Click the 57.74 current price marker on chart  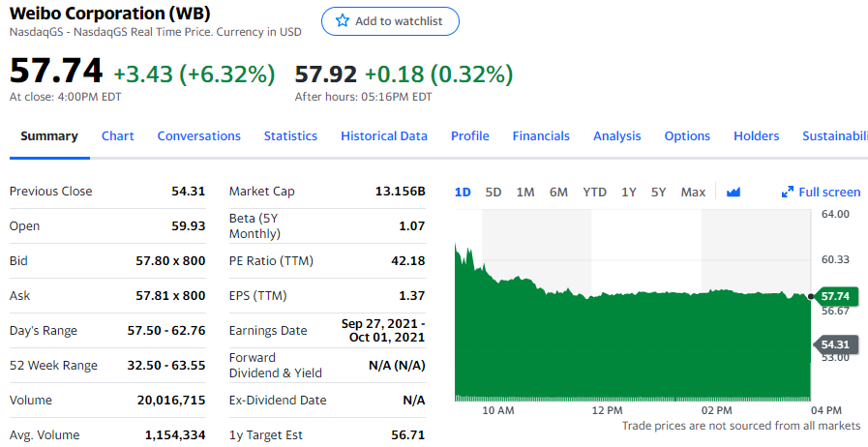(838, 296)
